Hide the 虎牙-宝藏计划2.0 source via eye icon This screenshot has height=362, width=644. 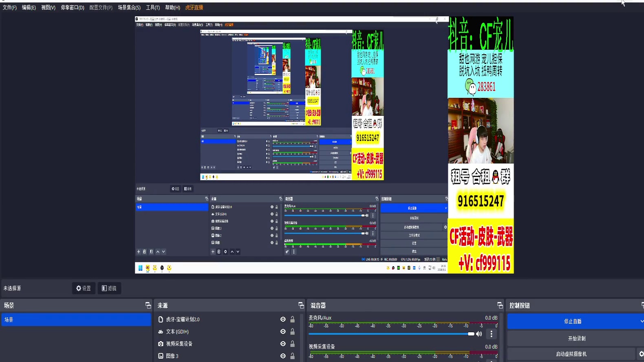click(283, 320)
